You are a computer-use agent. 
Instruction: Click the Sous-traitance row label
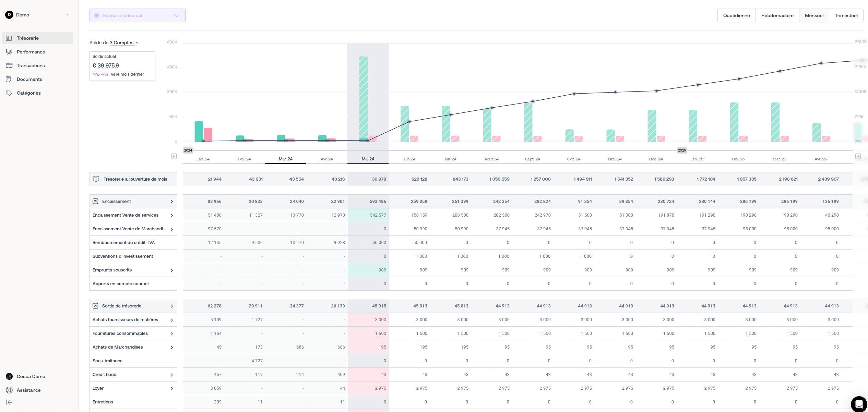(107, 361)
